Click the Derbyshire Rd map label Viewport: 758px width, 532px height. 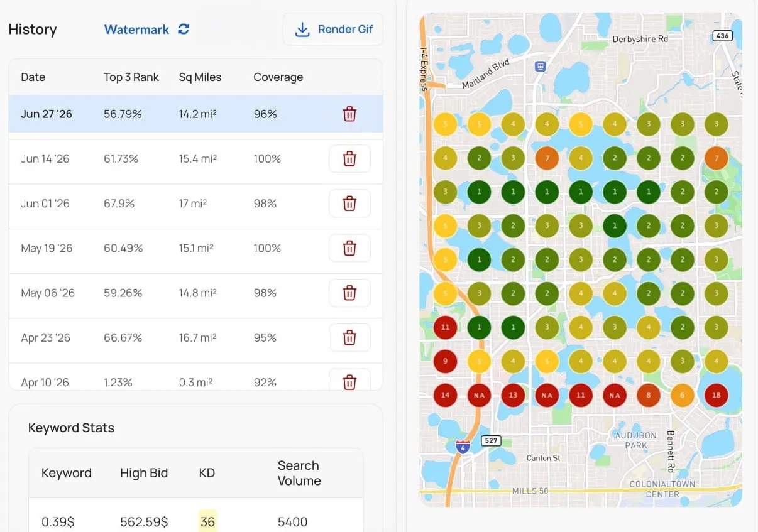point(640,39)
